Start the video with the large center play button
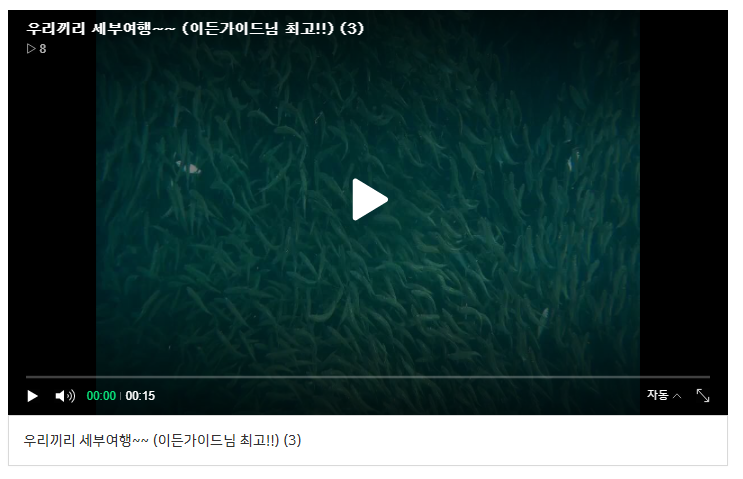743x479 pixels. pos(370,199)
